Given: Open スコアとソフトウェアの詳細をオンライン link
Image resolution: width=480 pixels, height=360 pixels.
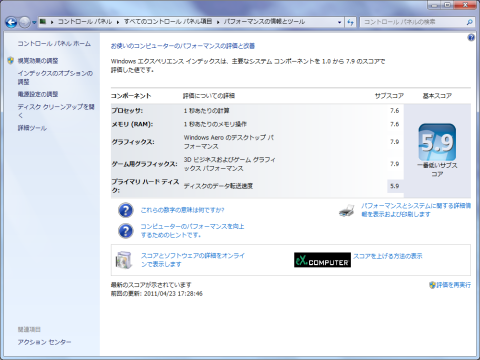Looking at the screenshot, I should 193,260.
